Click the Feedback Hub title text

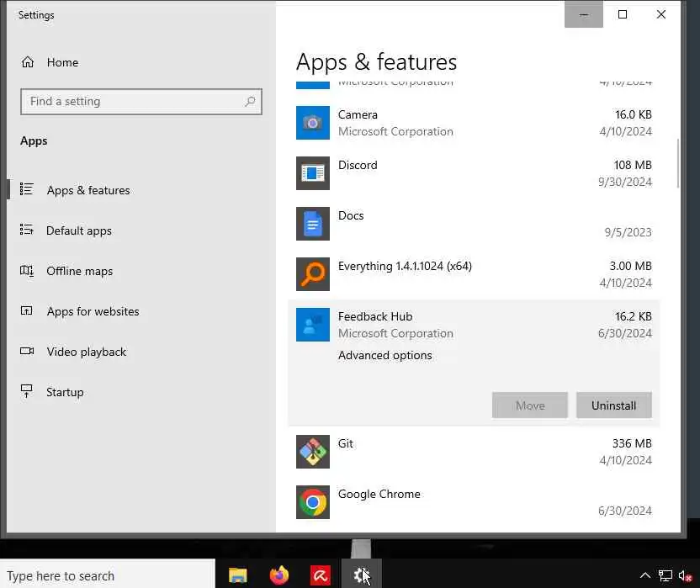coord(375,316)
